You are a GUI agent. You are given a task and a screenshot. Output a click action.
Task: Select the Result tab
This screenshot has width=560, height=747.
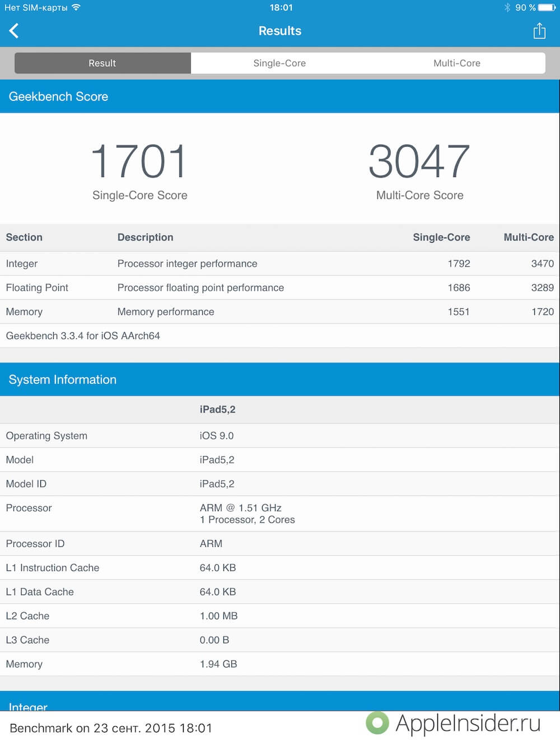[x=102, y=63]
